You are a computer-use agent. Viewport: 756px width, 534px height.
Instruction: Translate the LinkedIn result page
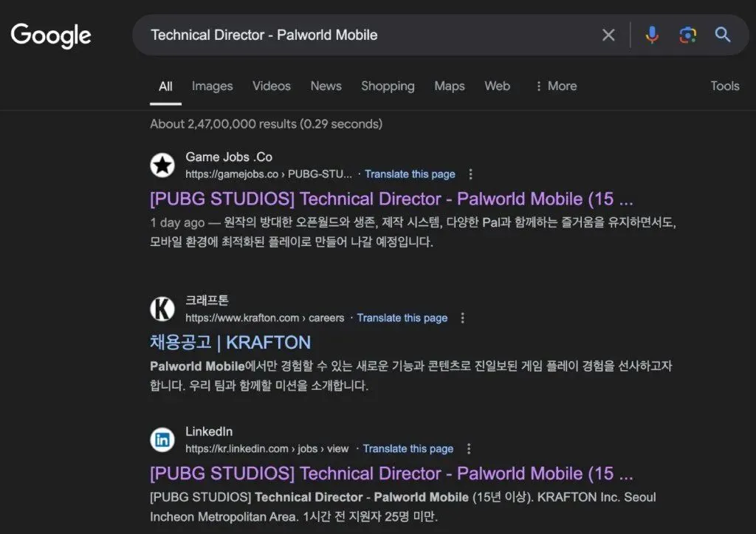[x=408, y=448]
